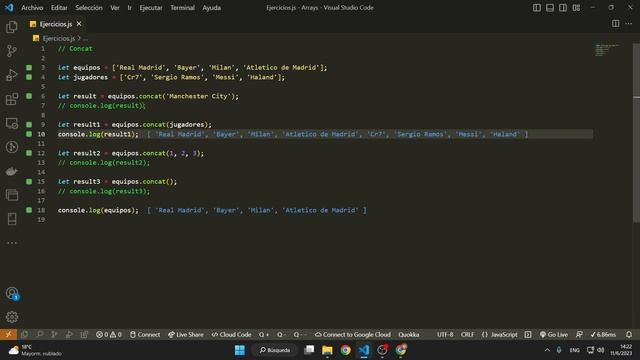The height and width of the screenshot is (360, 640).
Task: Toggle the bottom panel layout
Action: pos(550,8)
